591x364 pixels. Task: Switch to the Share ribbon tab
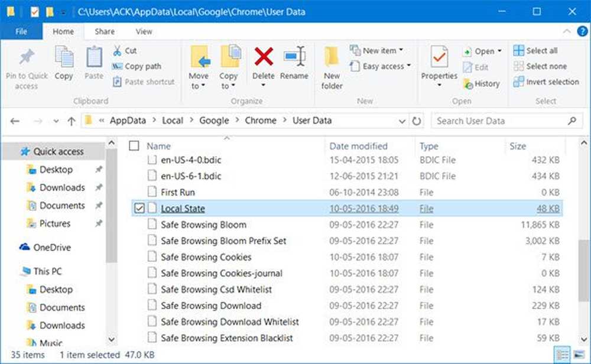click(x=105, y=32)
